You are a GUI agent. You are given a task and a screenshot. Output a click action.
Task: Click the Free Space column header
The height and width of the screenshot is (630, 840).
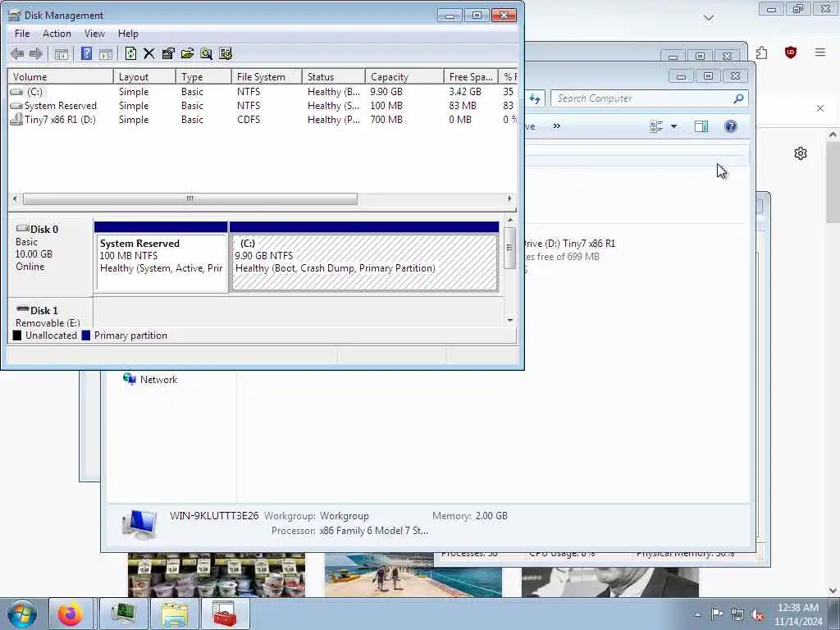[x=471, y=76]
